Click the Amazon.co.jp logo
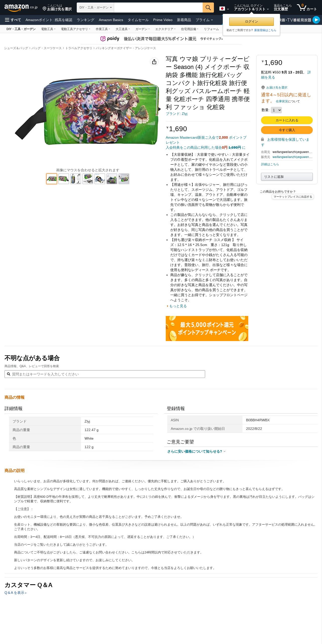The width and height of the screenshot is (322, 644). coord(21,8)
